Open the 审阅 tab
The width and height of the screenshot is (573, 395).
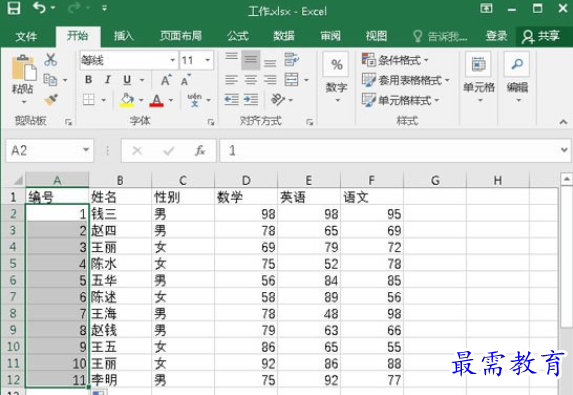point(331,36)
